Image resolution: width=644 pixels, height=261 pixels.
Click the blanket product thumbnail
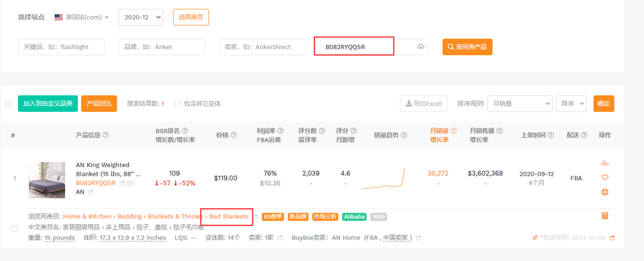(47, 180)
